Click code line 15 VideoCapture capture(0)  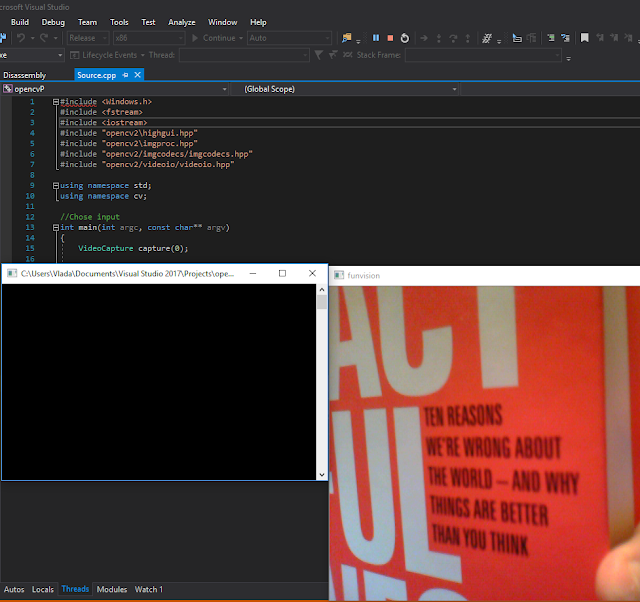[x=133, y=249]
